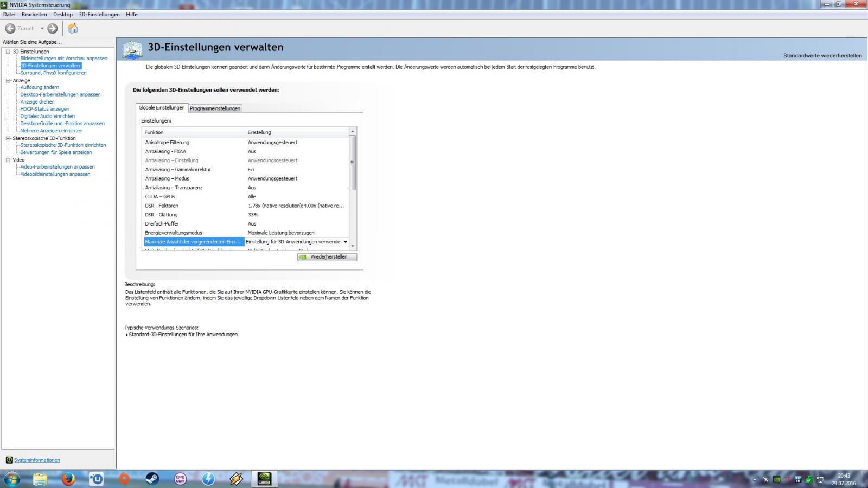
Task: Select the DSR - Faktoren row
Action: tap(246, 206)
